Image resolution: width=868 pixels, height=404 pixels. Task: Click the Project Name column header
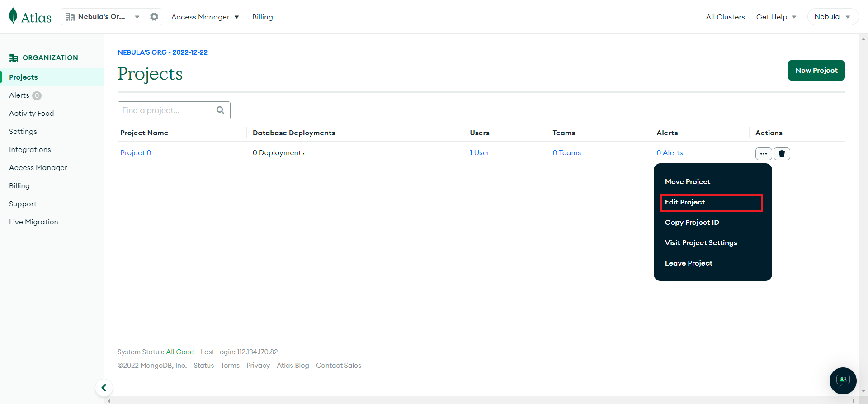click(144, 133)
